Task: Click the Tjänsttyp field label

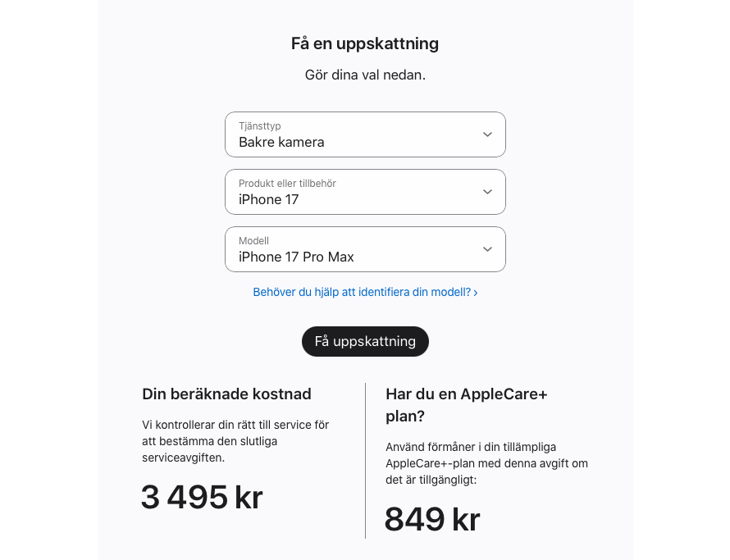Action: pos(260,125)
